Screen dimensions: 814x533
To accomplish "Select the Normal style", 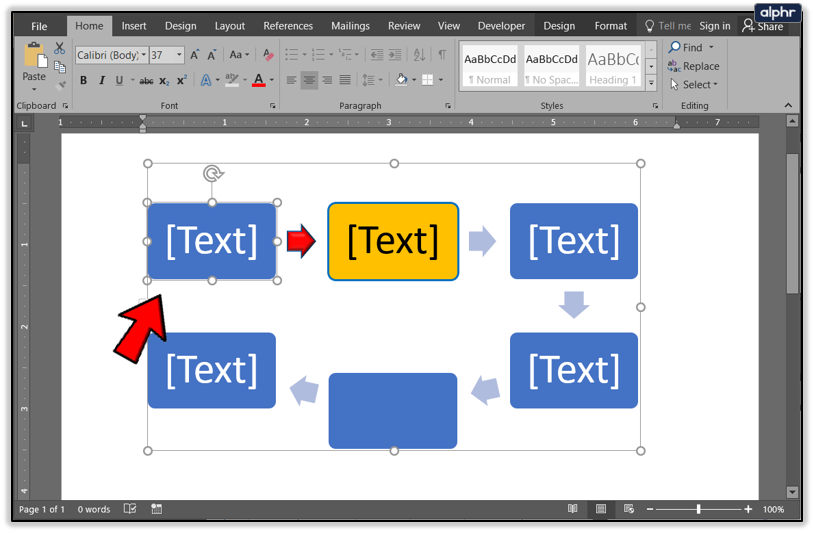I will click(490, 66).
